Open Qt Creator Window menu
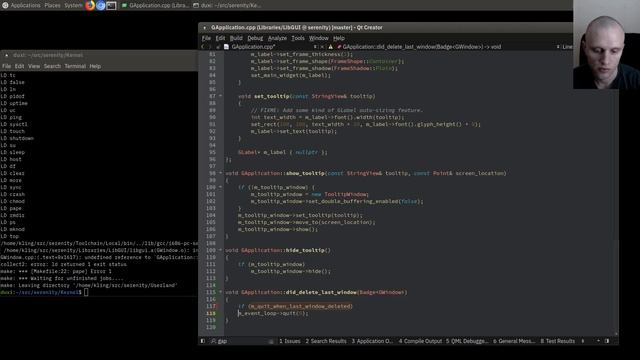This screenshot has width=640, height=360. [x=318, y=38]
